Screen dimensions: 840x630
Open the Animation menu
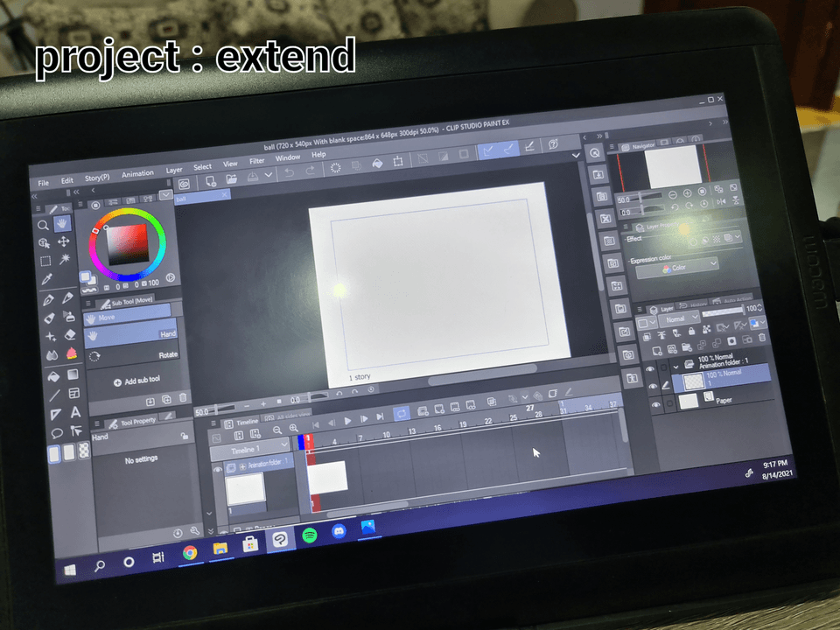[137, 173]
